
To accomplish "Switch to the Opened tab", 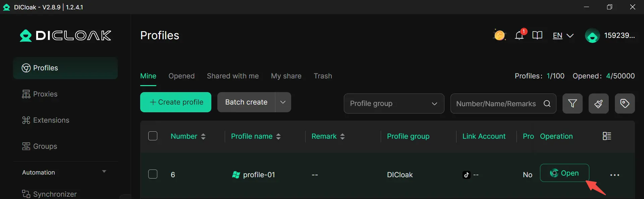I will (x=181, y=76).
